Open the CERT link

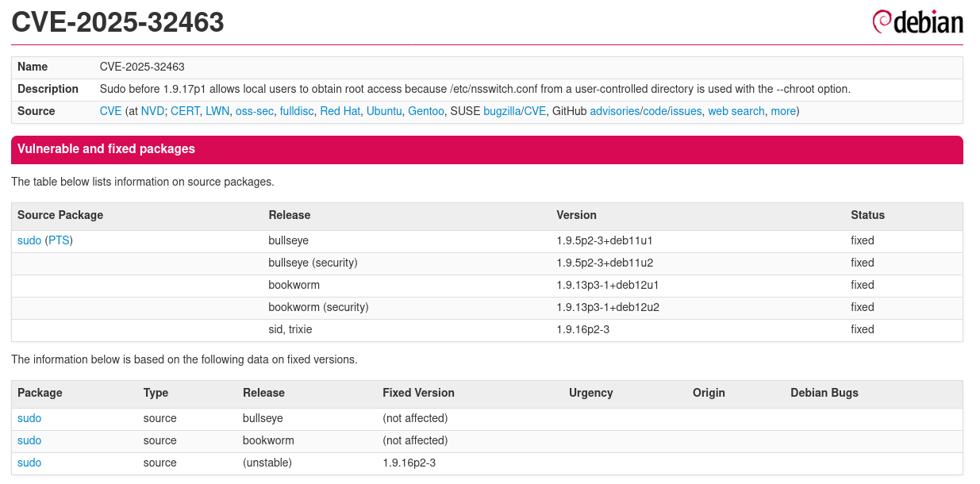tap(185, 111)
